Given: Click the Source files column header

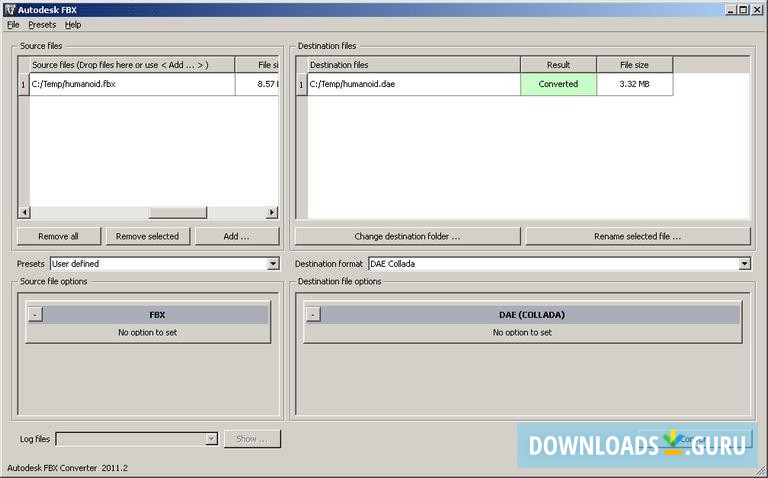Looking at the screenshot, I should 132,65.
